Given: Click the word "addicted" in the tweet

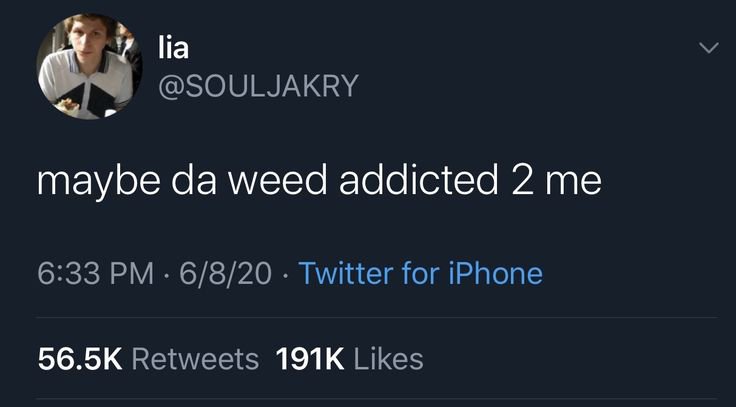Looking at the screenshot, I should tap(418, 181).
